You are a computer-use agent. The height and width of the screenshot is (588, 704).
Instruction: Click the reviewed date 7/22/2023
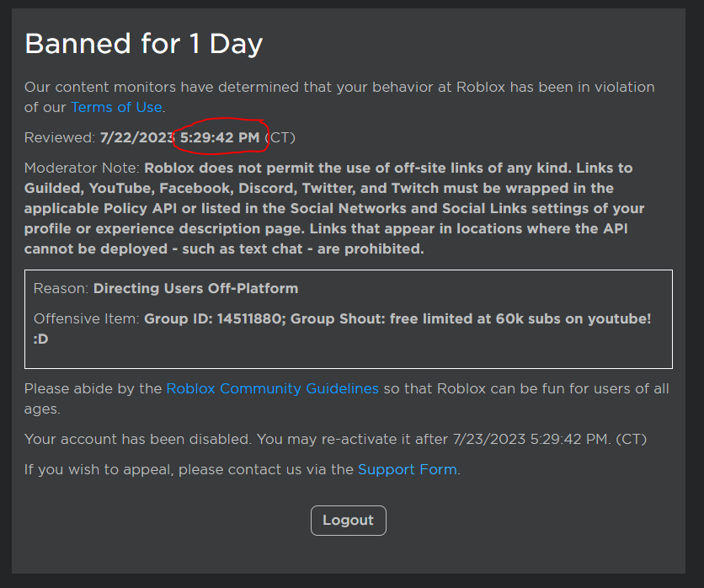coord(137,137)
